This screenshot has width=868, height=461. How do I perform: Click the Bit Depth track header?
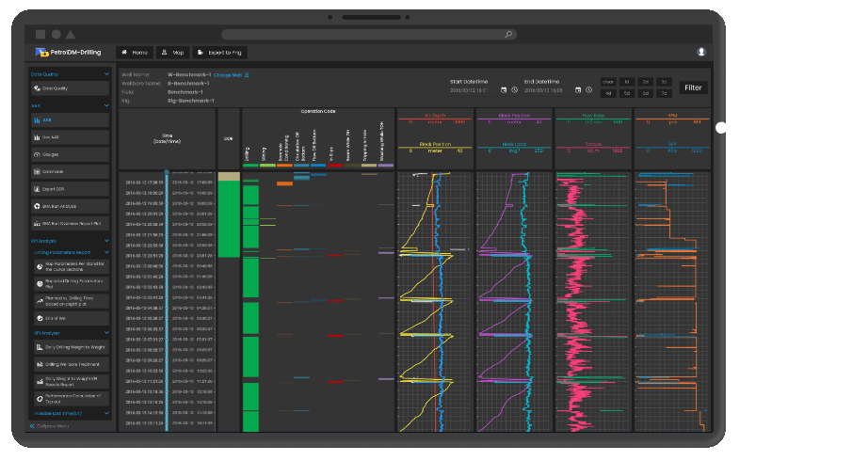click(x=435, y=119)
